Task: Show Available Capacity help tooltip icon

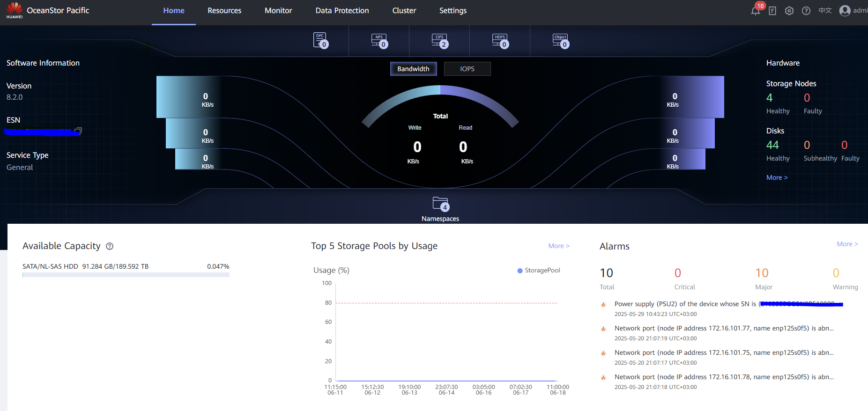Action: coord(110,246)
